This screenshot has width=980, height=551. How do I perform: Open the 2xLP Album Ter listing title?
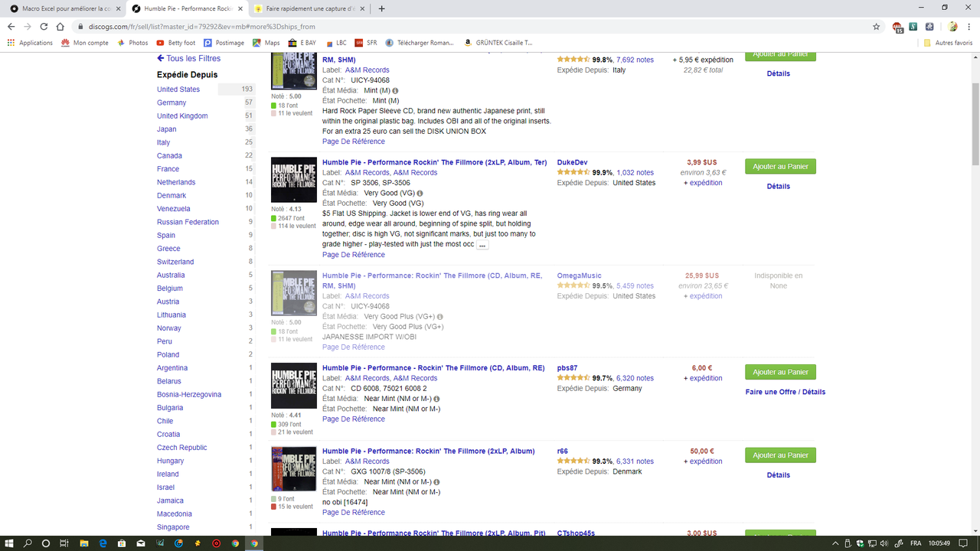point(434,162)
